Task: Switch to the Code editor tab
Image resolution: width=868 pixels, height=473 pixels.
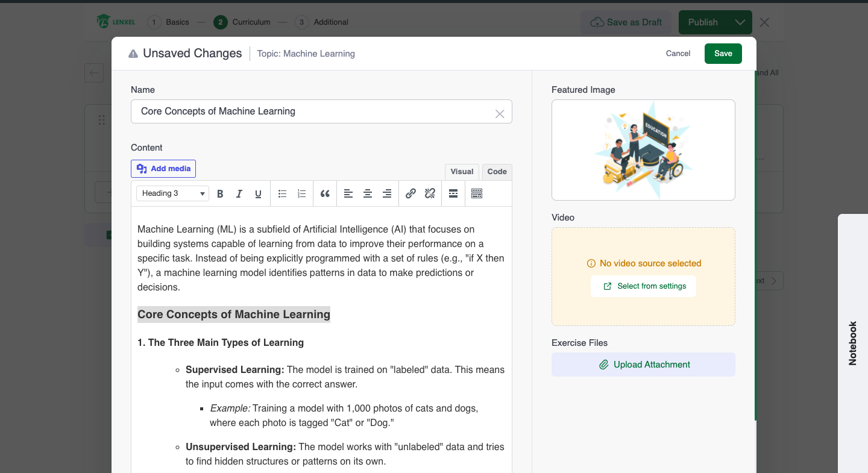Action: coord(497,172)
